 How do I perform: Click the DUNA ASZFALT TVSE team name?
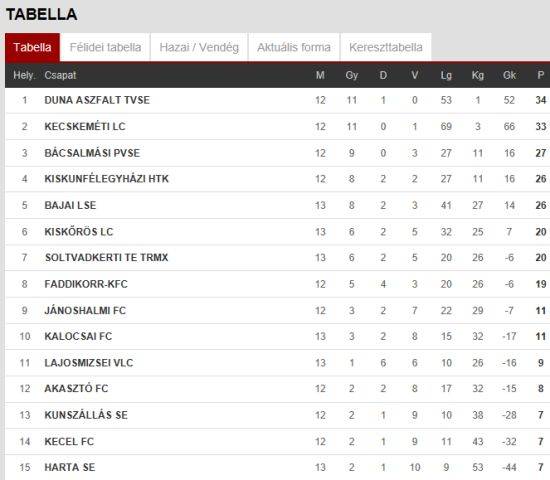(x=97, y=100)
